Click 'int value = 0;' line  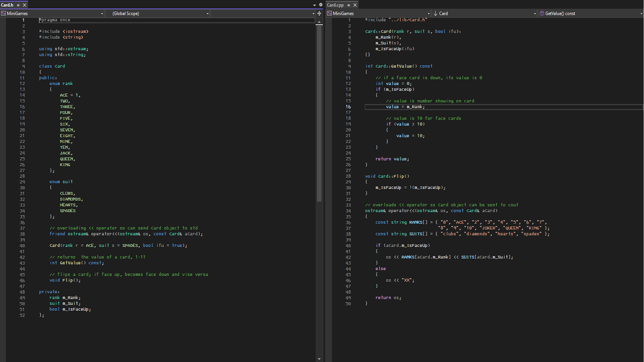[x=394, y=83]
